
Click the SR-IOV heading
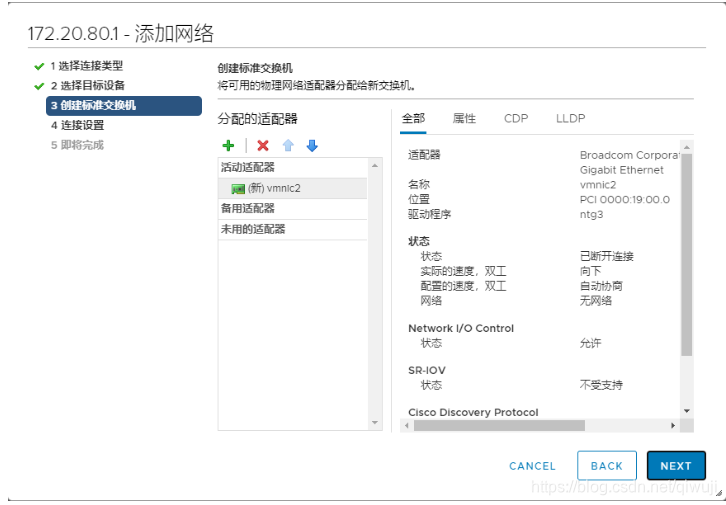pyautogui.click(x=426, y=370)
